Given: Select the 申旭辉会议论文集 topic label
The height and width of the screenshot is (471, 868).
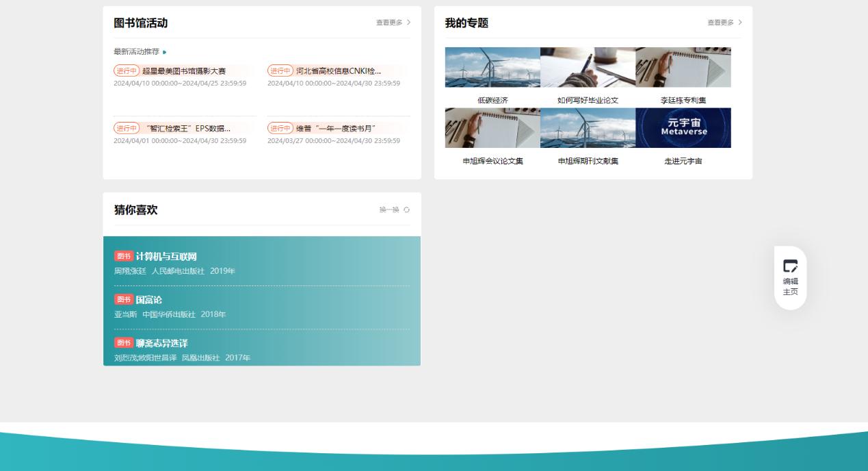Looking at the screenshot, I should (492, 162).
